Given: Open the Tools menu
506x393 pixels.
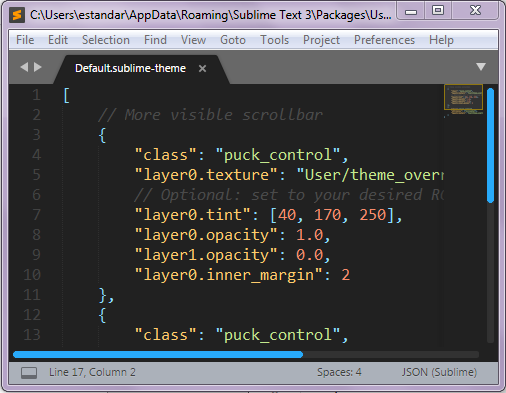Looking at the screenshot, I should 274,40.
